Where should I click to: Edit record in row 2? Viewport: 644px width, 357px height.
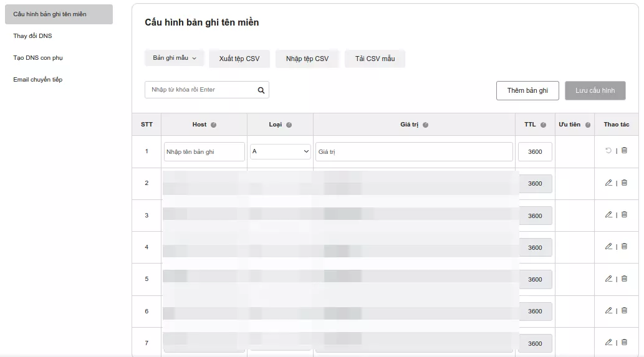point(608,183)
